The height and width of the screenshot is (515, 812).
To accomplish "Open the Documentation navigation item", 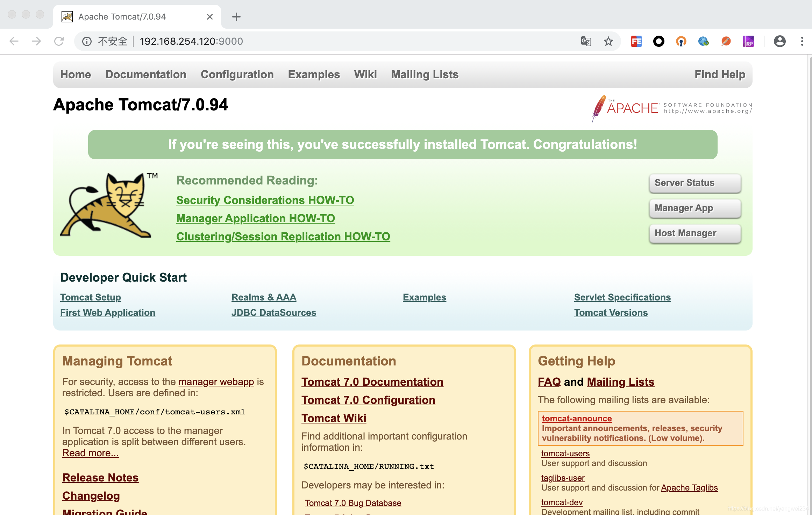I will pos(146,74).
